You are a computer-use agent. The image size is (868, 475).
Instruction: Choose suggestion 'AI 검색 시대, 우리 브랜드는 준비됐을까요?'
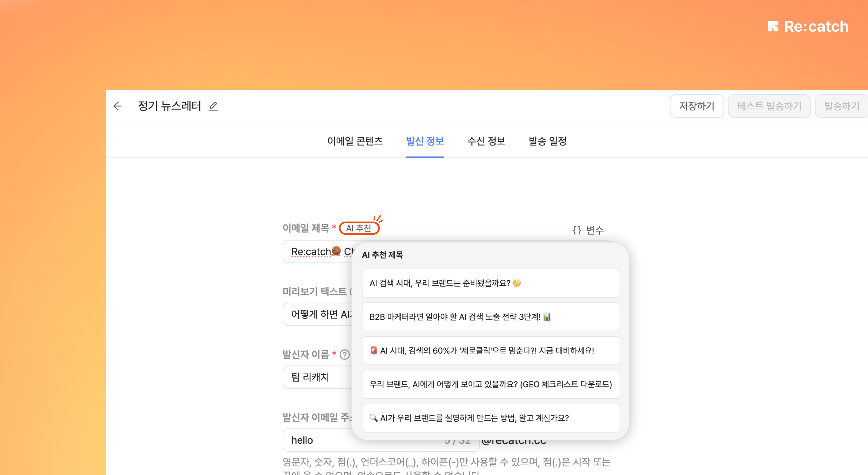(x=491, y=283)
